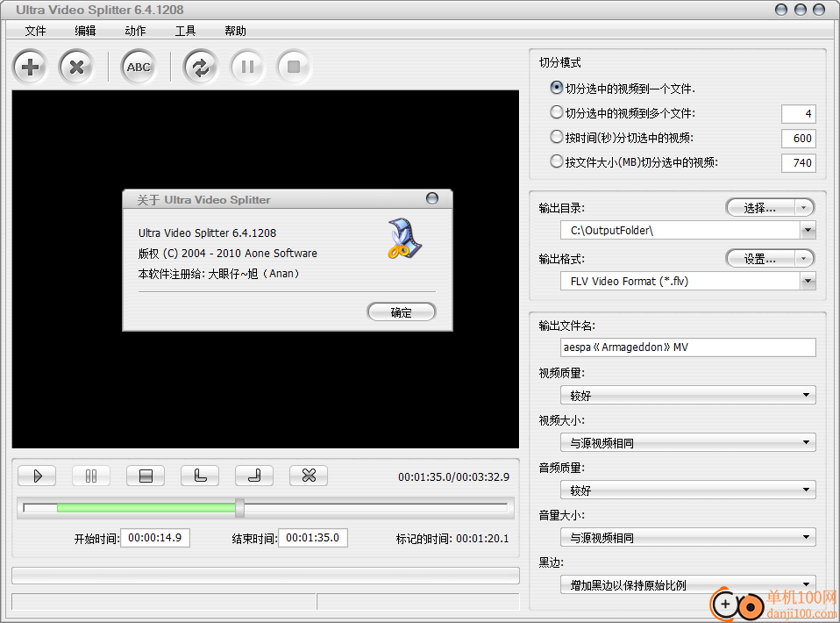840x623 pixels.
Task: Close the Ultra Video Splitter main window
Action: (x=819, y=9)
